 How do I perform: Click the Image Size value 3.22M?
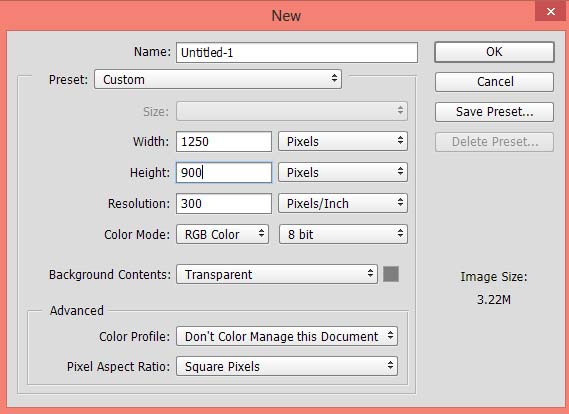click(x=494, y=300)
